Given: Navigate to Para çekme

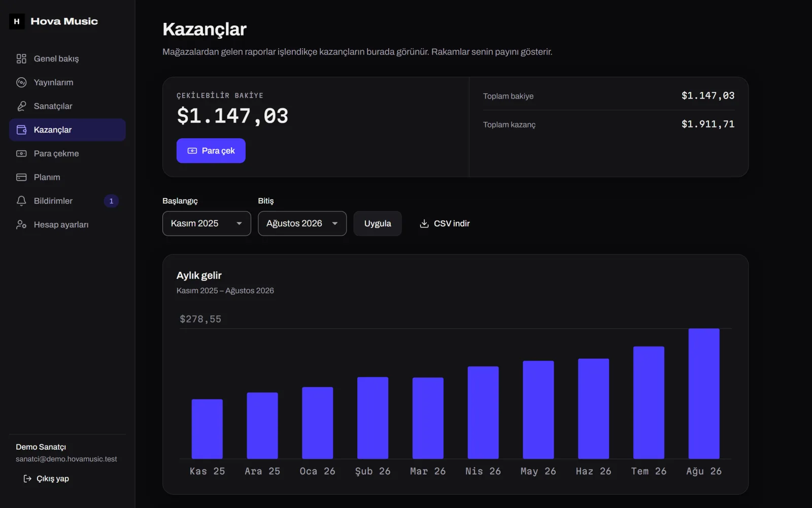Looking at the screenshot, I should pos(67,153).
